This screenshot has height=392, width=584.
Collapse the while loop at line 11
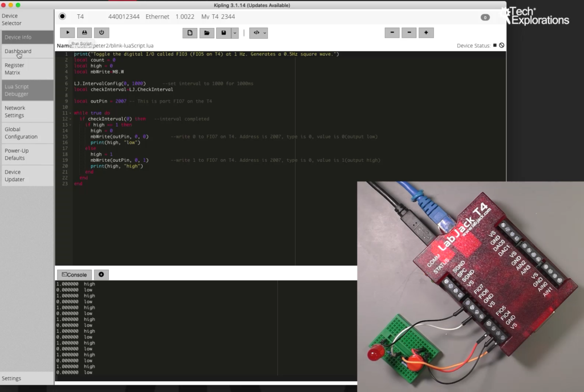tap(70, 113)
